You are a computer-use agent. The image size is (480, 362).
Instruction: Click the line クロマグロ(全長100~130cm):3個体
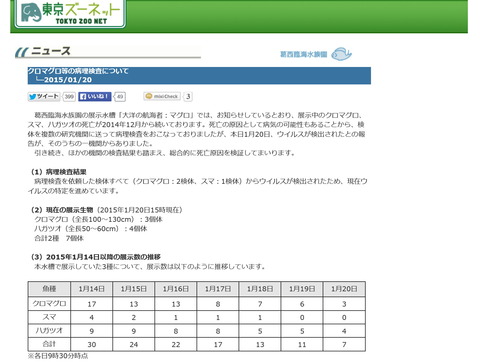point(98,219)
